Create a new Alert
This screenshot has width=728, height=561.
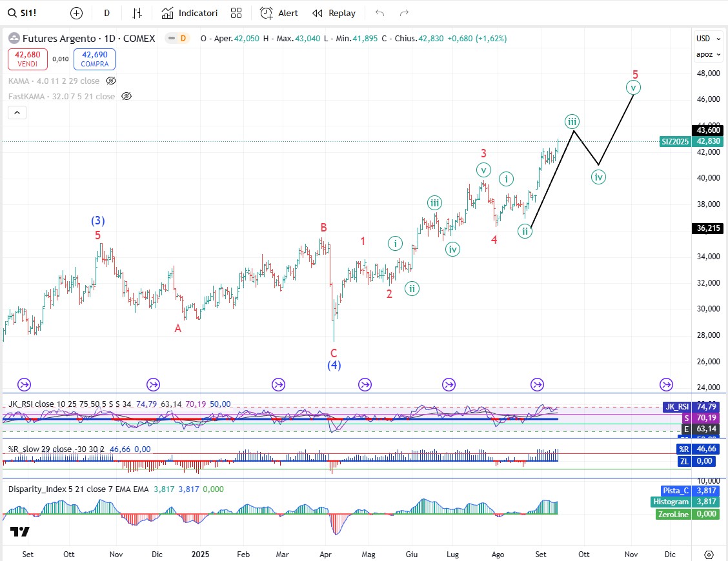click(x=279, y=13)
